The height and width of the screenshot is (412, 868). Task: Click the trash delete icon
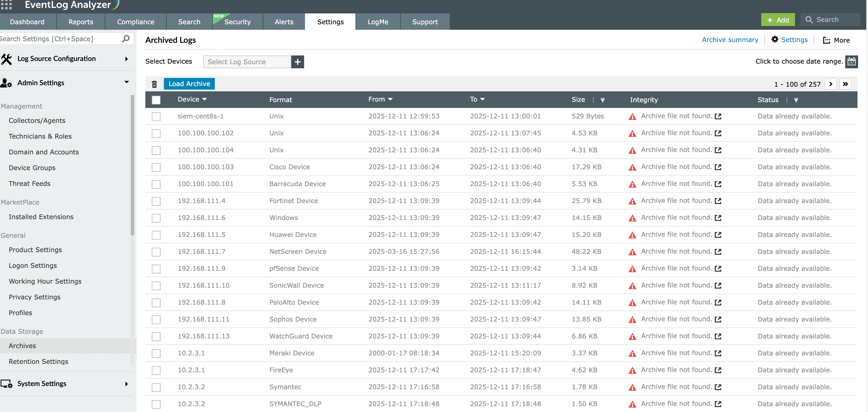coord(154,84)
